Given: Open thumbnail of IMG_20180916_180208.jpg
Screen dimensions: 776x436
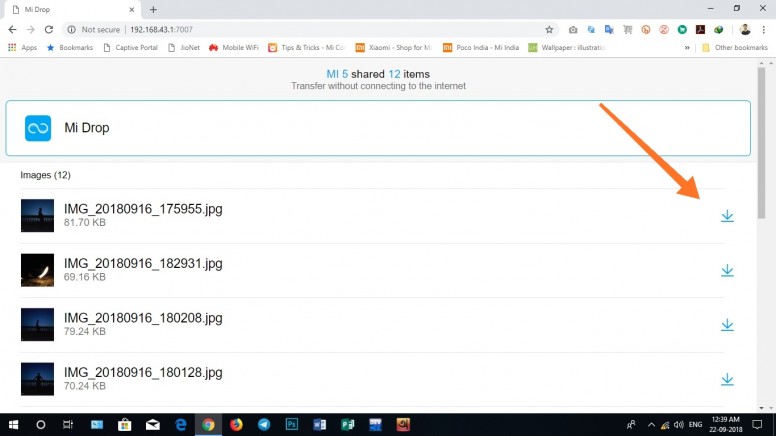Looking at the screenshot, I should pyautogui.click(x=37, y=325).
